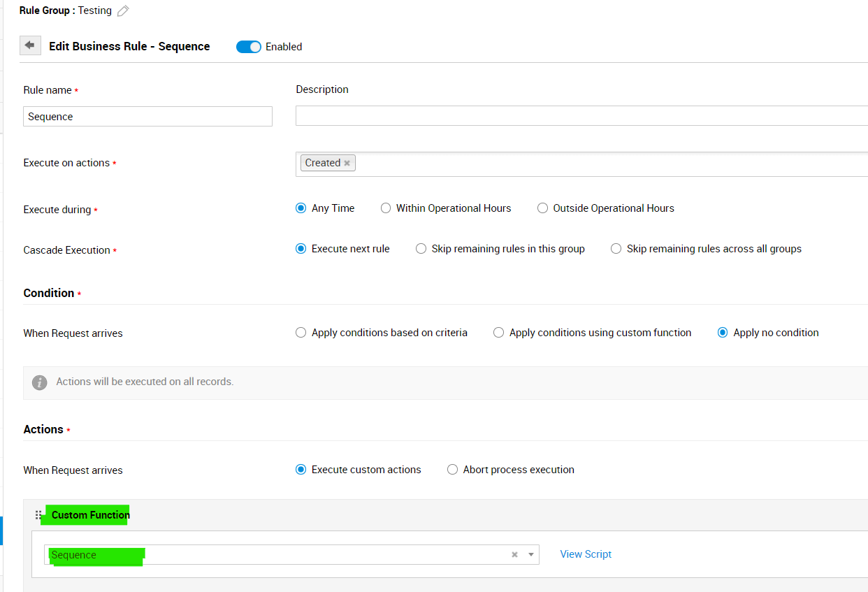Click the pencil icon beside Rule Group Testing
Viewport: 868px width, 592px height.
[123, 10]
